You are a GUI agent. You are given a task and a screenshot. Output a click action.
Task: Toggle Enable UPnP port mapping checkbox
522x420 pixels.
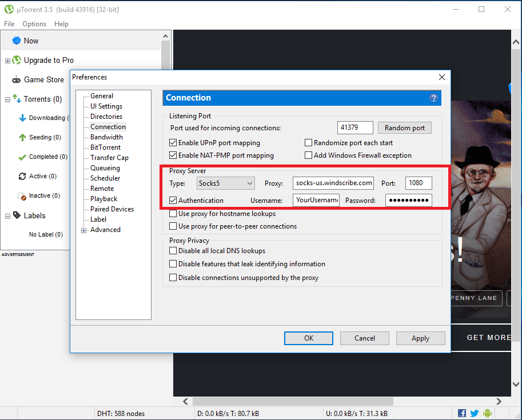[x=173, y=143]
